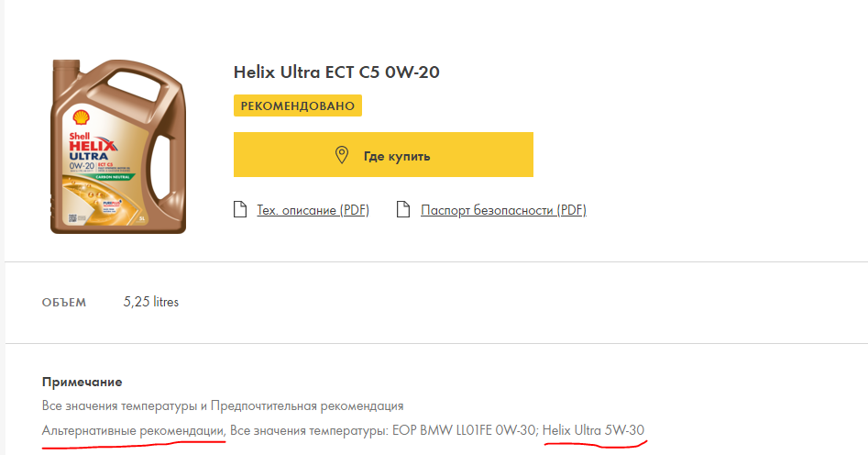Click the location pin icon in yellow button

tap(342, 155)
